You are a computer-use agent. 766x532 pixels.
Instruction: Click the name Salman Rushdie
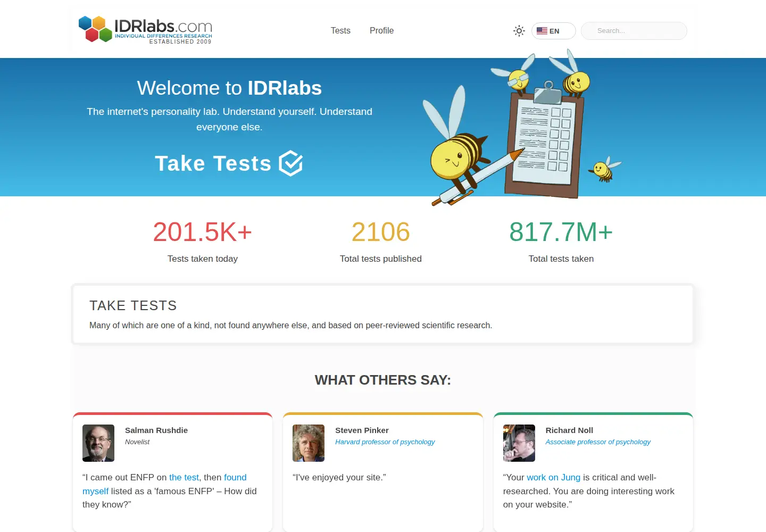click(156, 430)
